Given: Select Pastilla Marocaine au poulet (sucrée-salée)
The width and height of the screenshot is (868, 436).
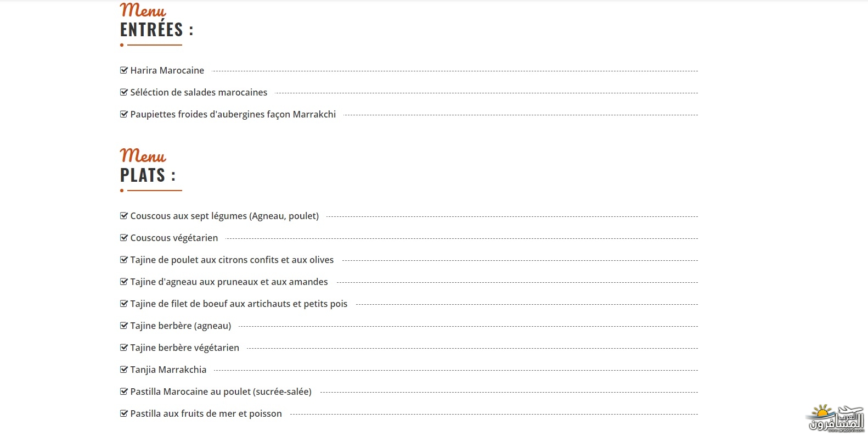Looking at the screenshot, I should [221, 392].
